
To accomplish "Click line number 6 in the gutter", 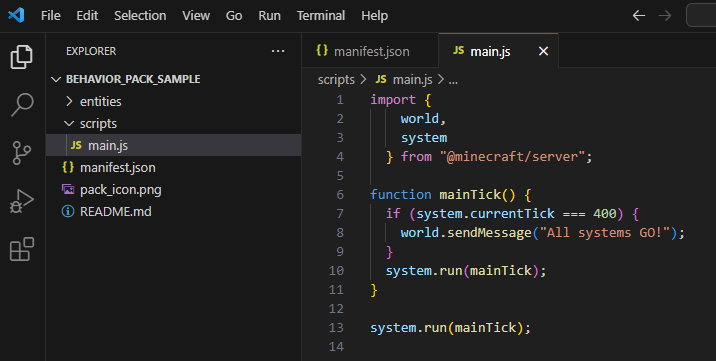I will [340, 194].
